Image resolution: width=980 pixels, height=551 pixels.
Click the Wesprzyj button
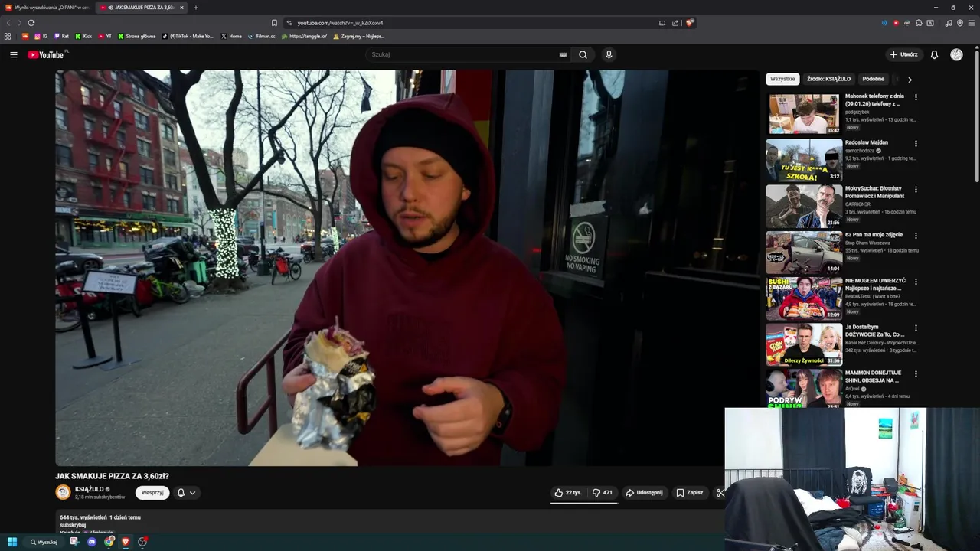click(152, 493)
